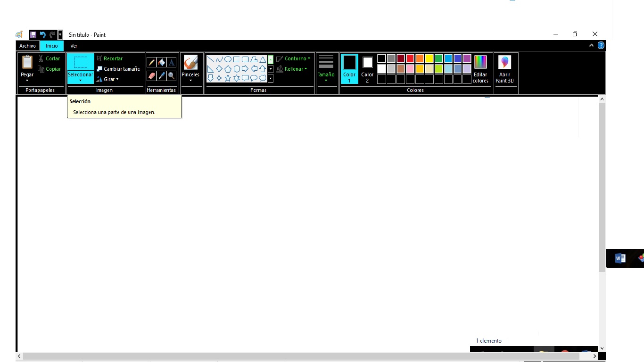Image resolution: width=644 pixels, height=362 pixels.
Task: Choose the Curve shape
Action: click(x=219, y=59)
